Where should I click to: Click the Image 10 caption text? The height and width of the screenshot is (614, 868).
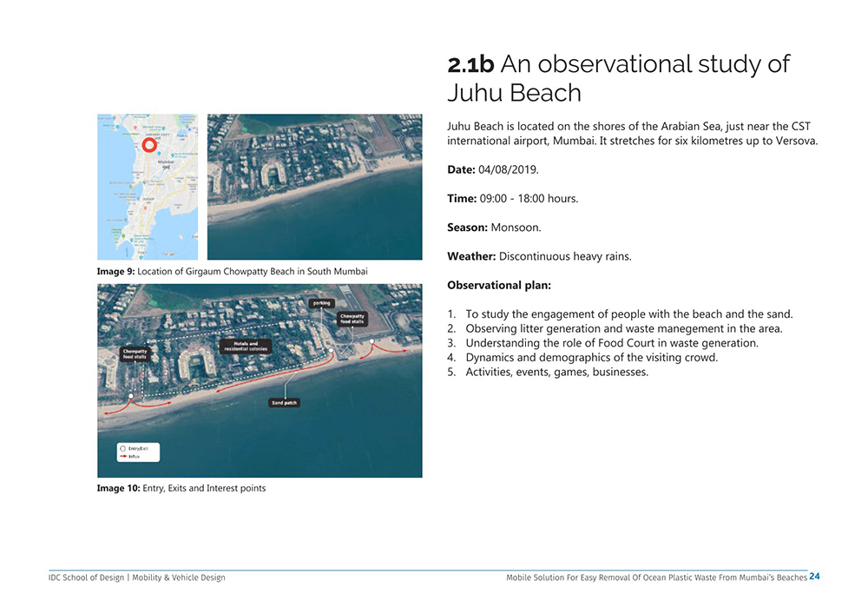[181, 488]
